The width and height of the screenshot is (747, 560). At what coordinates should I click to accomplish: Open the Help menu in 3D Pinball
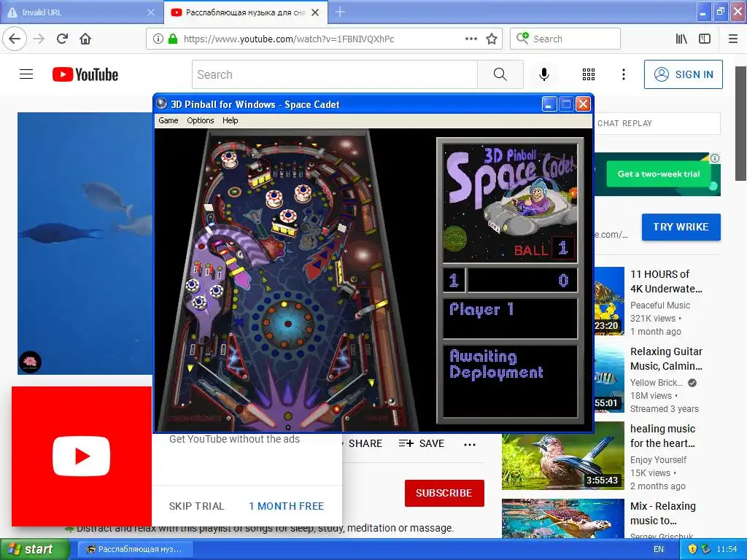230,120
